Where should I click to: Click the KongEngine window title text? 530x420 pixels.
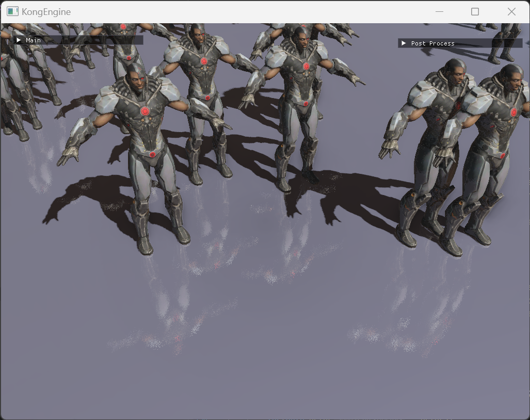[x=46, y=12]
